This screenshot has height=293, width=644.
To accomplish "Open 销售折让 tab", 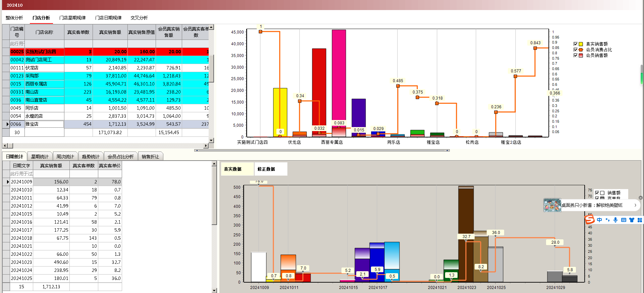I will [x=150, y=157].
